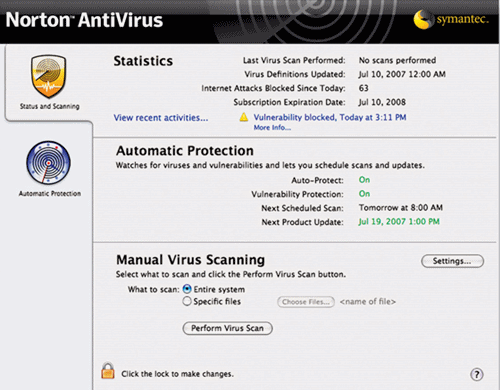
Task: Switch to the Status and Scanning tab label
Action: pyautogui.click(x=49, y=106)
